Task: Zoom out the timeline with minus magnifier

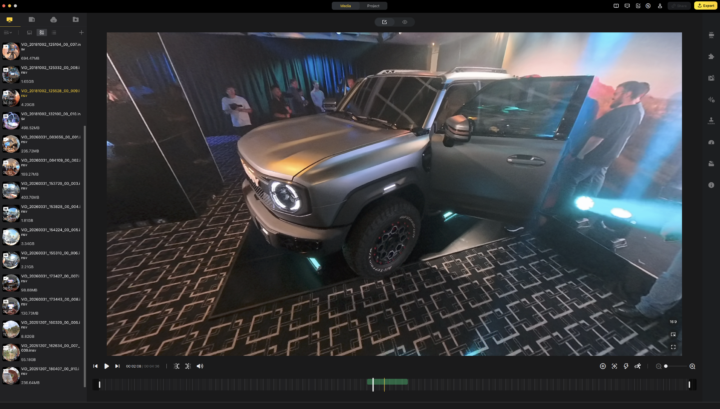Action: pyautogui.click(x=658, y=366)
